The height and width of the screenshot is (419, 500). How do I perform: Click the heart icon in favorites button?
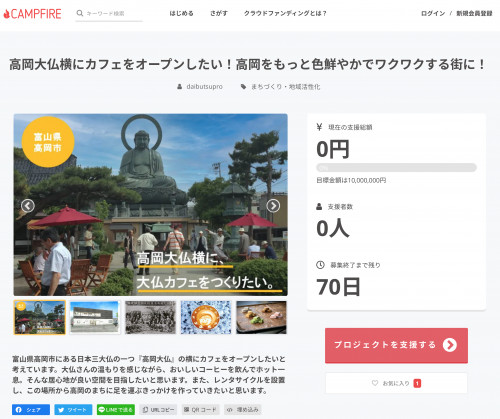click(x=375, y=383)
